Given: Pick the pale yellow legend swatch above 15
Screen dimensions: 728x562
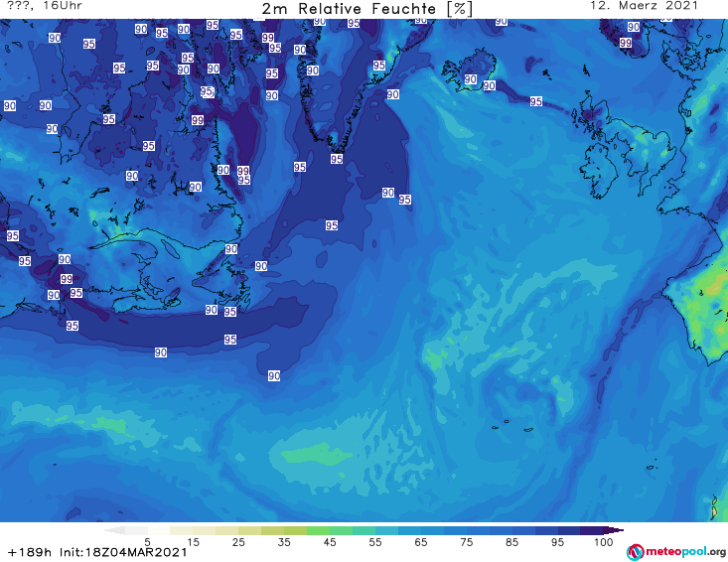Looking at the screenshot, I should pyautogui.click(x=182, y=530).
